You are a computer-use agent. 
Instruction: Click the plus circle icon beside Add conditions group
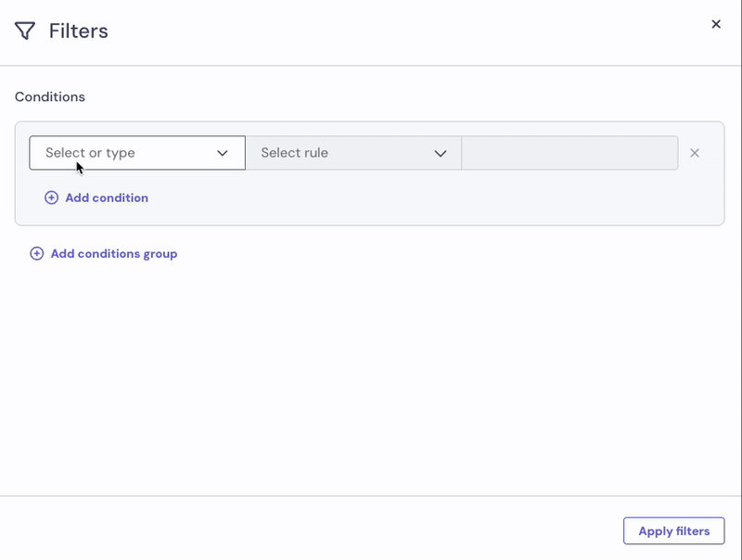pos(37,253)
